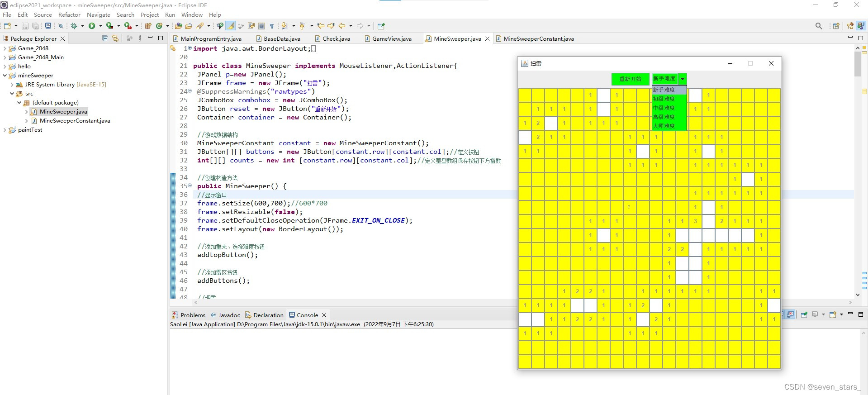Open the Problems view tab
The image size is (868, 395).
[x=189, y=315]
